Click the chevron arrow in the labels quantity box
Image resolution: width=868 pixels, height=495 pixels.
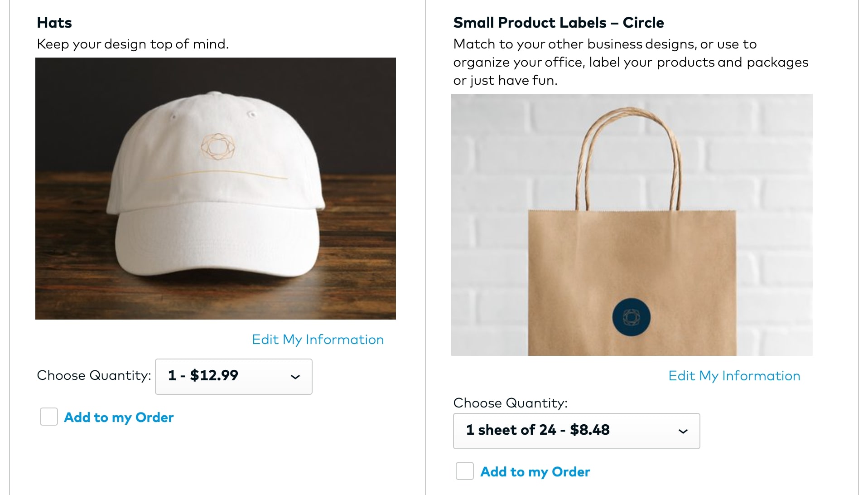(683, 431)
